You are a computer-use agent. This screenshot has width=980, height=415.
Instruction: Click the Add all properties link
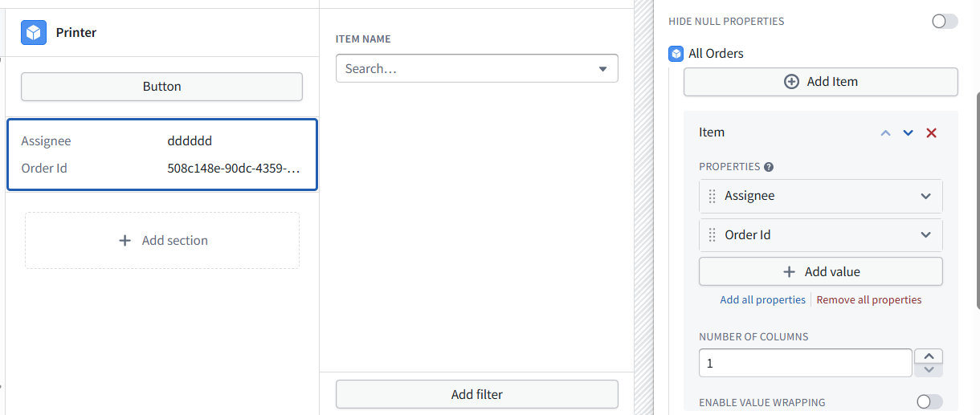762,300
